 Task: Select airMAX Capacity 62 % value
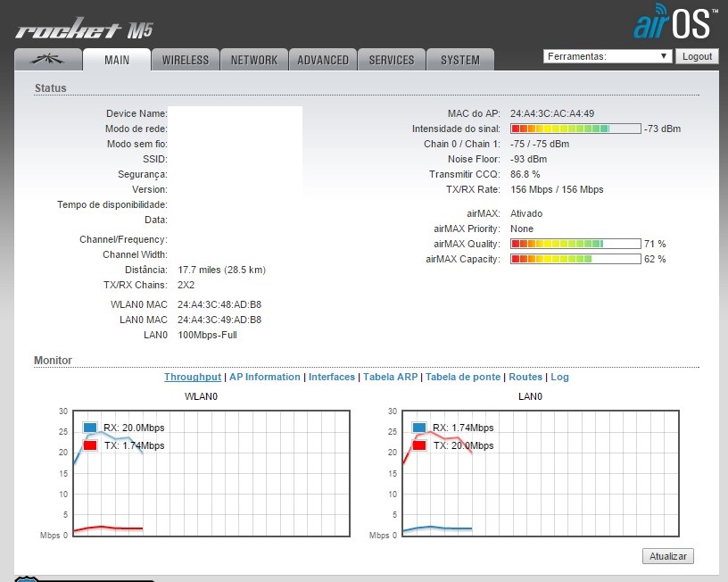pos(655,259)
